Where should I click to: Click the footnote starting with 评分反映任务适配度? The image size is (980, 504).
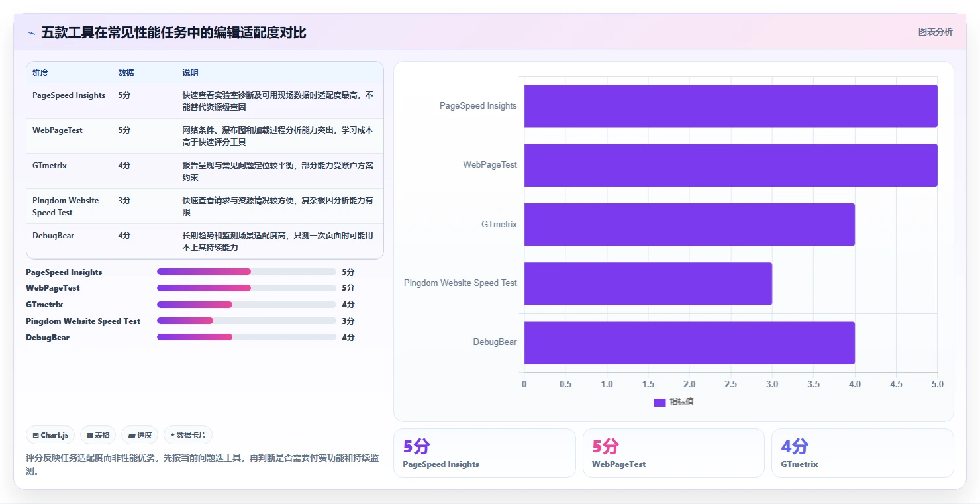click(x=202, y=464)
